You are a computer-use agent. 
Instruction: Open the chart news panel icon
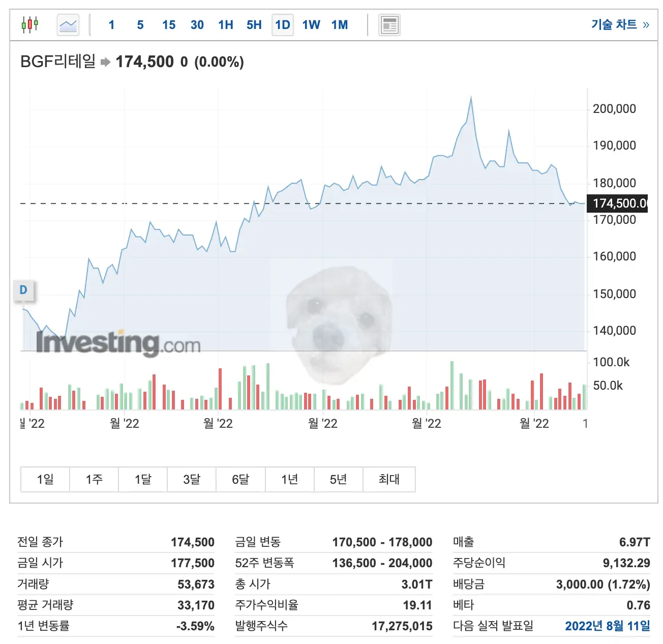click(389, 24)
